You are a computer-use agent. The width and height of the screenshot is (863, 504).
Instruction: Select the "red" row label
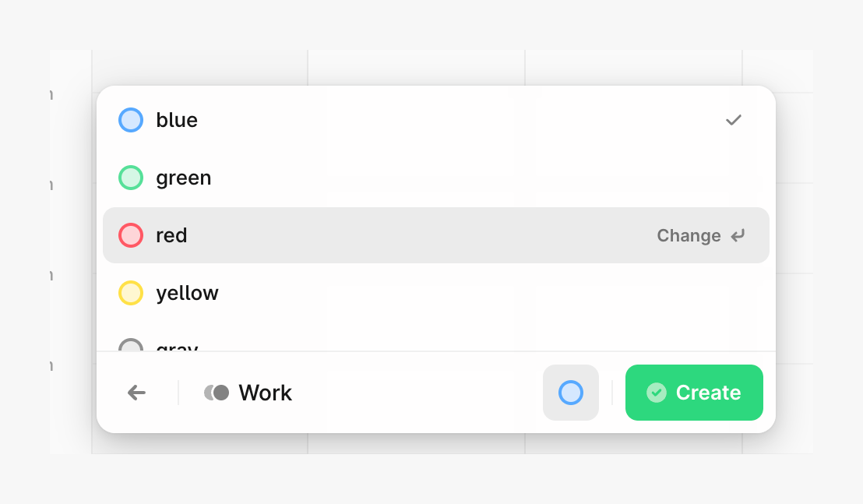pyautogui.click(x=171, y=235)
